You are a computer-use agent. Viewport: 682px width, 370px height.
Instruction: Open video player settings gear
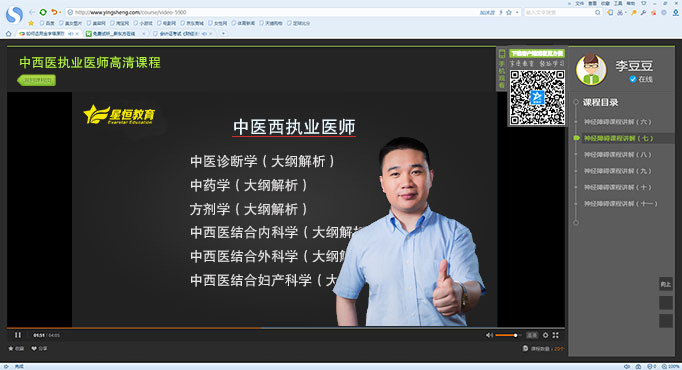coord(545,335)
